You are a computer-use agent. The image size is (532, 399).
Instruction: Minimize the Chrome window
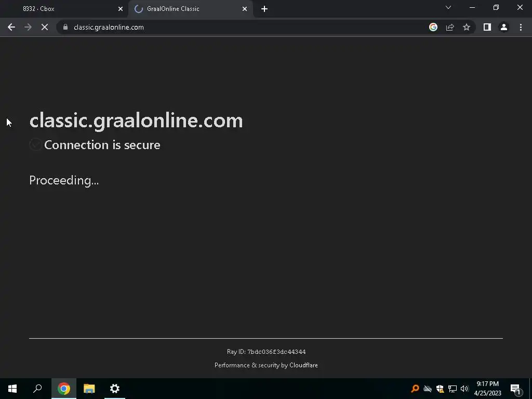pyautogui.click(x=472, y=7)
